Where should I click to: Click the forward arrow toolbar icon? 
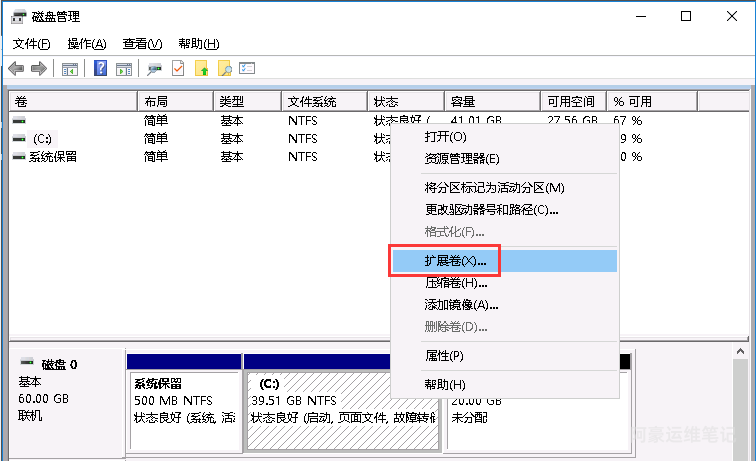[39, 69]
